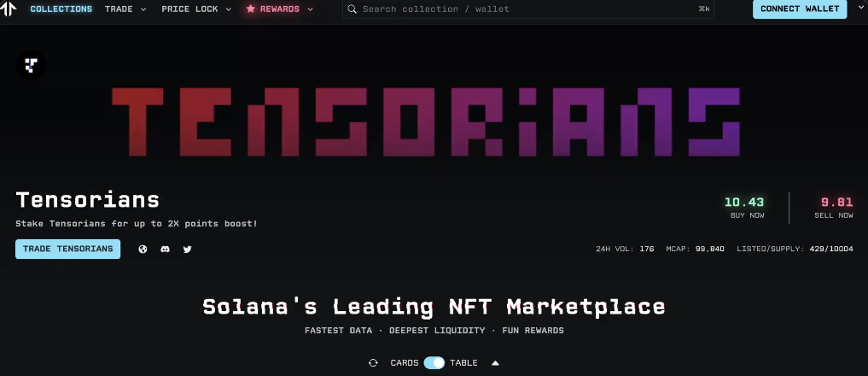Open the Twitter bird icon link
868x376 pixels.
click(187, 249)
